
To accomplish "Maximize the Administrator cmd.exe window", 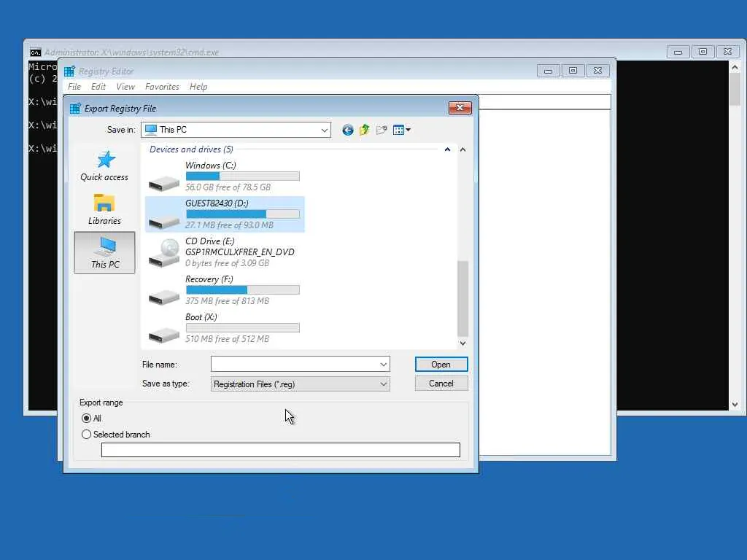I will (x=703, y=52).
